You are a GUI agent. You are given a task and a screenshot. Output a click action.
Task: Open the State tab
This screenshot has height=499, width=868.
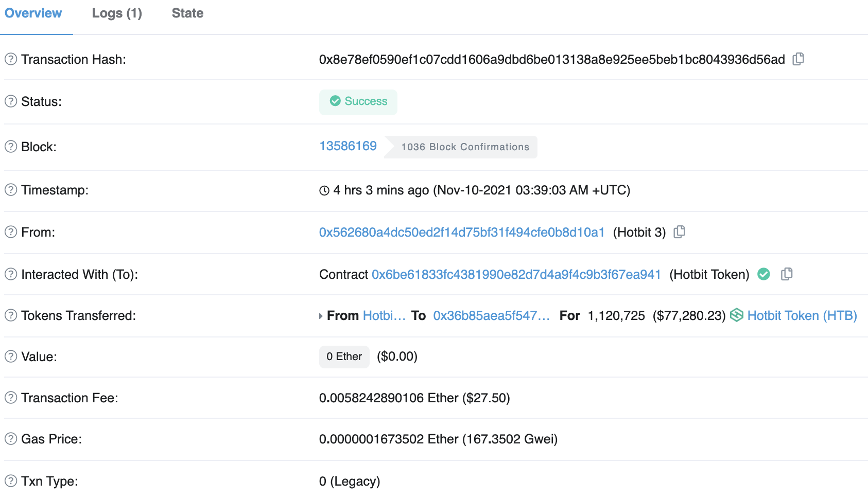[x=187, y=13]
